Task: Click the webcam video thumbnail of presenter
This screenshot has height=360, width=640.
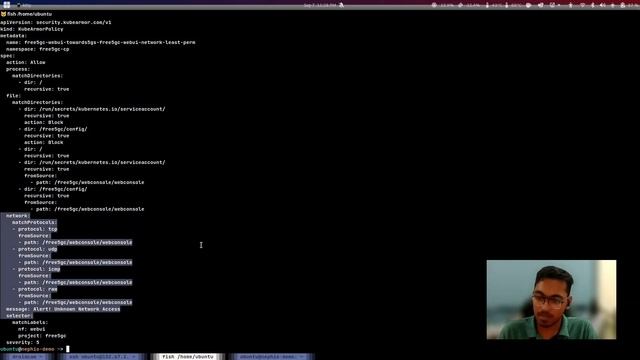Action: click(x=551, y=299)
